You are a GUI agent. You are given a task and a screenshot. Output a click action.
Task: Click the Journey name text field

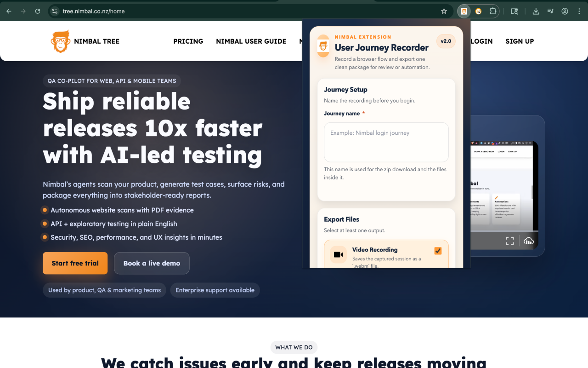click(x=386, y=142)
